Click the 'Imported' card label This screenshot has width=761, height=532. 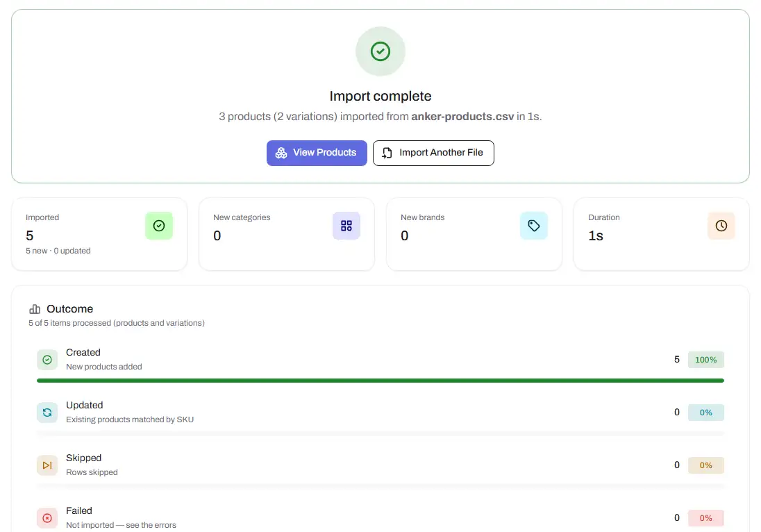[42, 217]
